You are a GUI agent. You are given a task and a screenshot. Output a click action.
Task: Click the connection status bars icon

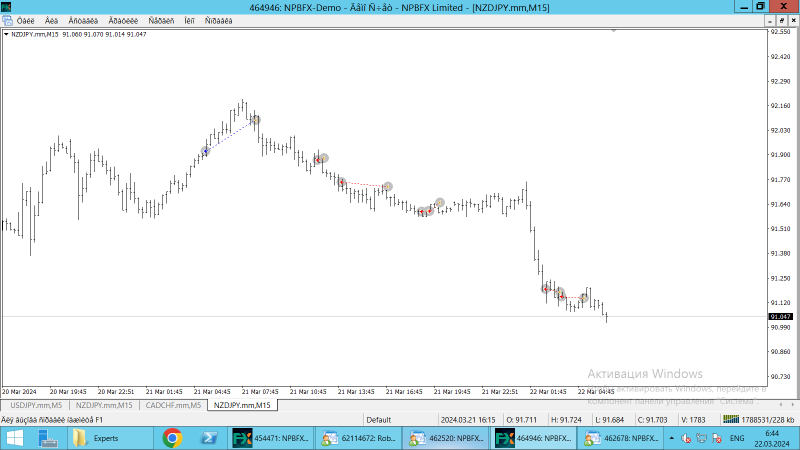[x=731, y=419]
